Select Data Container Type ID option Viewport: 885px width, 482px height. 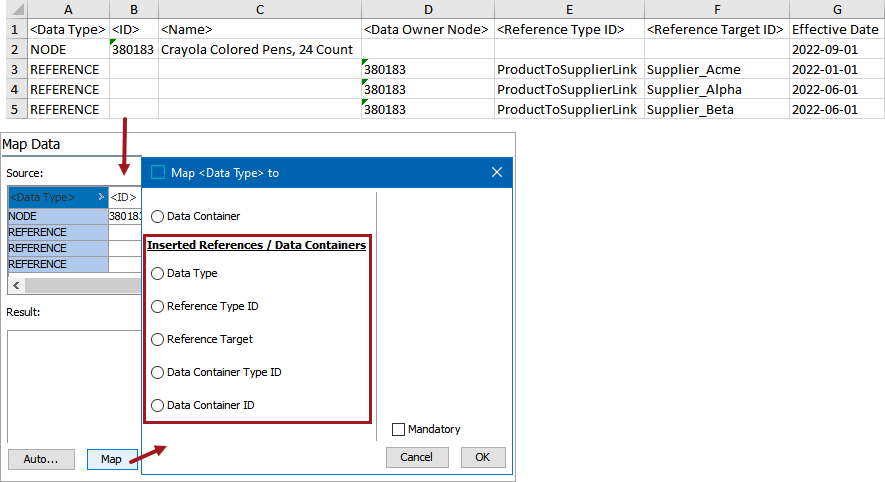[x=157, y=372]
